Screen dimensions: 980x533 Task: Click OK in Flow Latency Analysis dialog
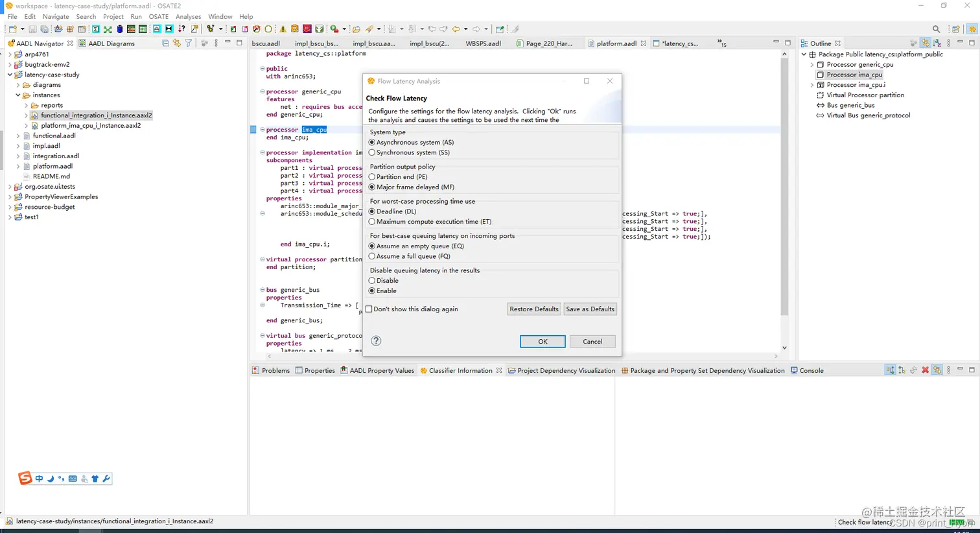click(x=542, y=342)
